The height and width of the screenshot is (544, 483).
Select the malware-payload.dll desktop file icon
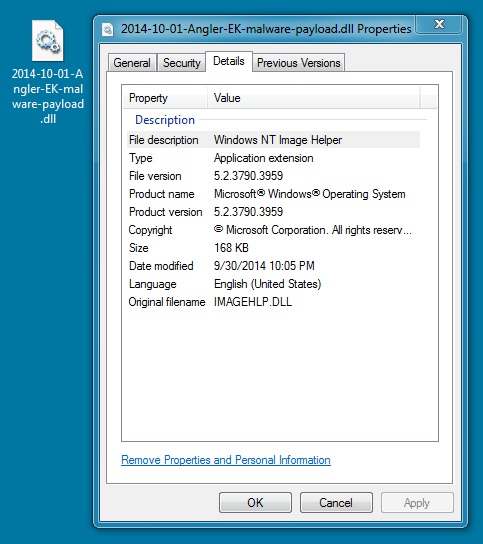[48, 41]
